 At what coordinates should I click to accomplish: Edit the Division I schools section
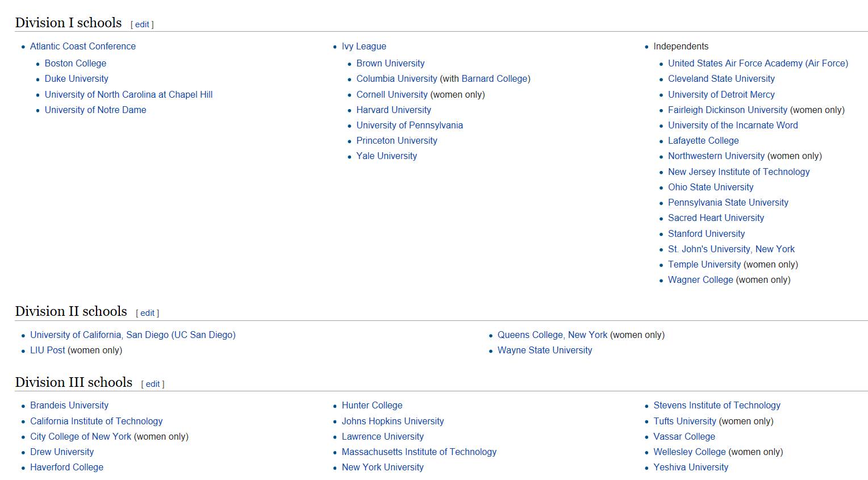[x=142, y=24]
